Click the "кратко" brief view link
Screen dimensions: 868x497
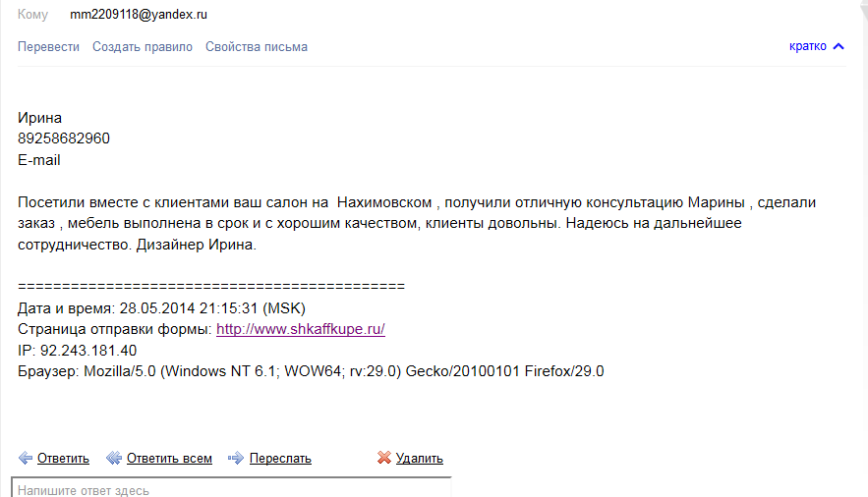click(807, 46)
